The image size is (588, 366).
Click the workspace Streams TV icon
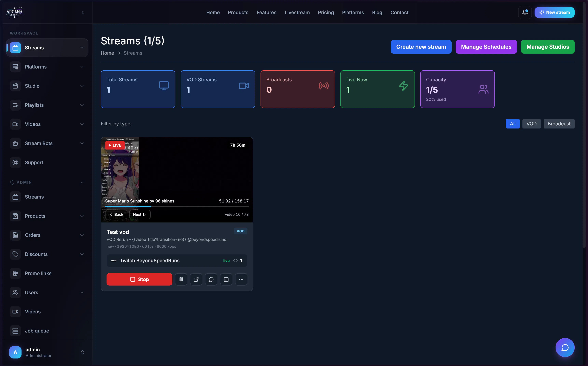click(15, 48)
